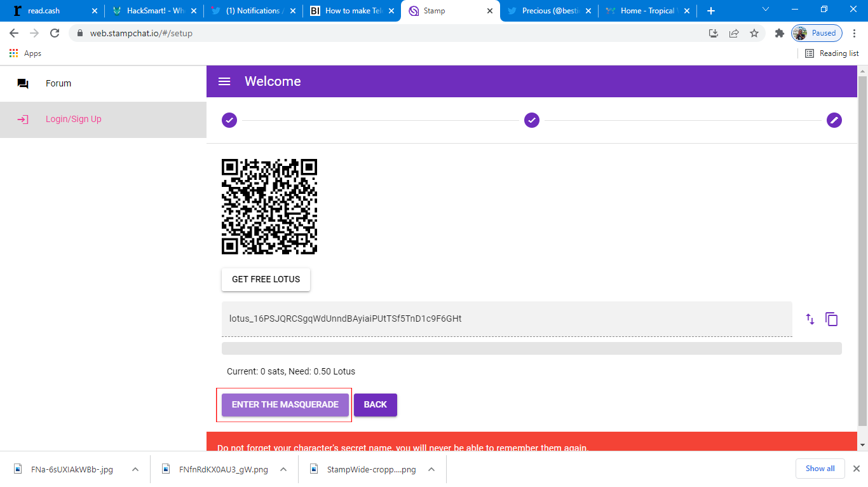The image size is (868, 487).
Task: Copy the lotus address with copy icon
Action: coord(832,319)
